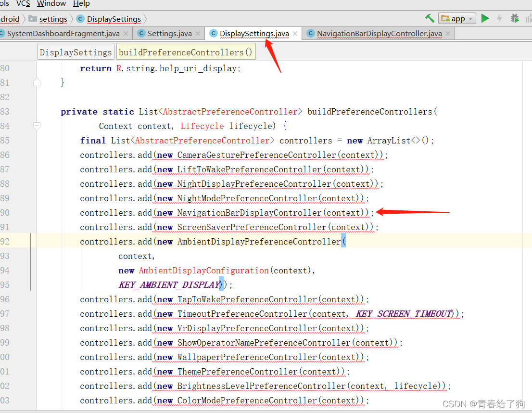
Task: Click on WallpaperPreferenceController in code
Action: (x=247, y=357)
